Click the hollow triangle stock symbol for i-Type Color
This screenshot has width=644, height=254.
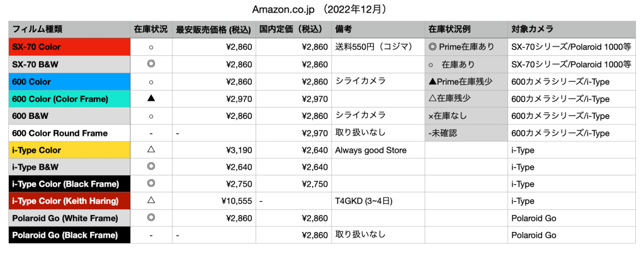[x=150, y=150]
